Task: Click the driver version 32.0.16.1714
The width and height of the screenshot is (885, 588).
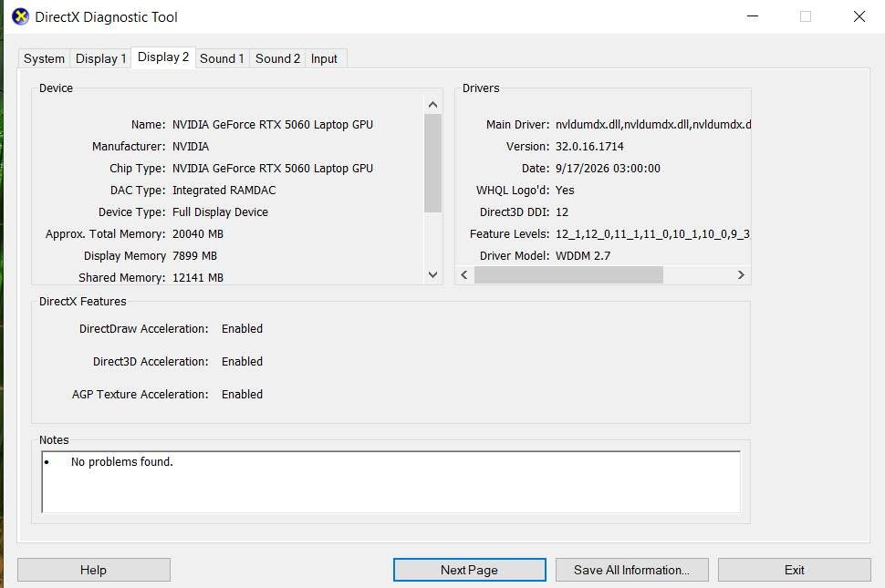Action: pos(589,147)
